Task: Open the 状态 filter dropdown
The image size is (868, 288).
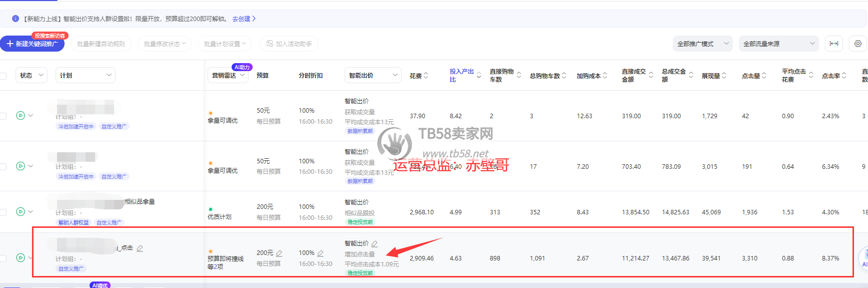Action: coord(32,75)
